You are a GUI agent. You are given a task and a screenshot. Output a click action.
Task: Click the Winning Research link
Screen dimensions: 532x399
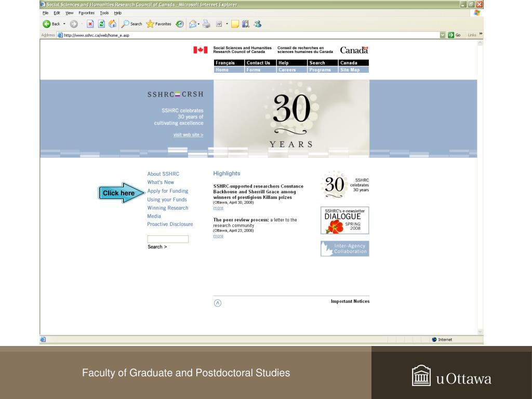point(168,208)
